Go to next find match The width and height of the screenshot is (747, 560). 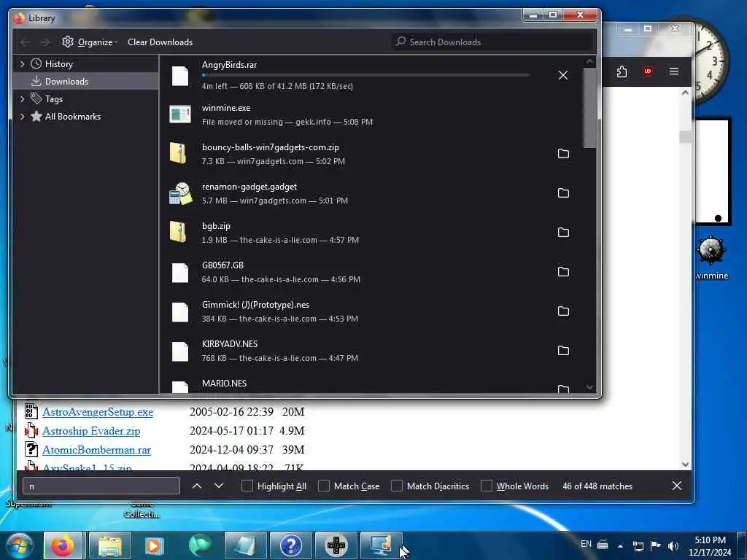click(x=219, y=486)
